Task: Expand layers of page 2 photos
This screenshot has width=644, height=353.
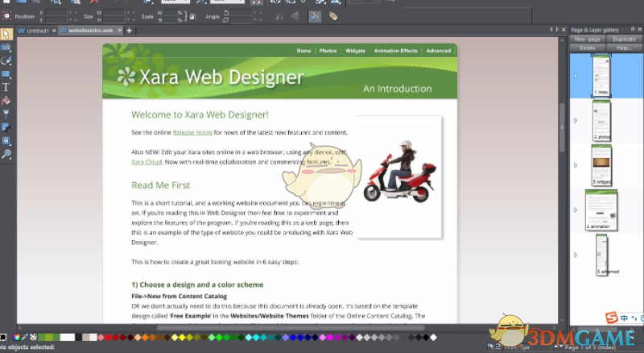Action: click(576, 121)
